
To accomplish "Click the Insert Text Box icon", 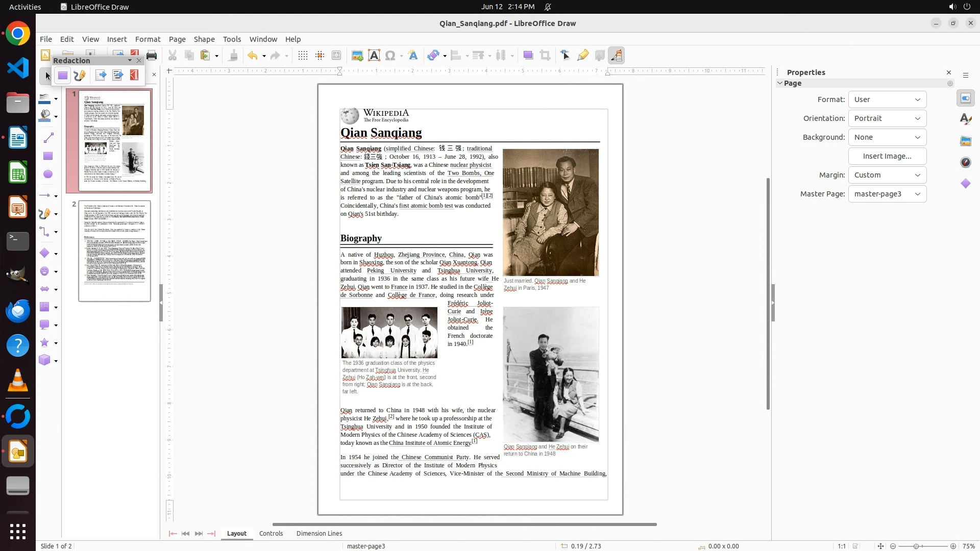I will 374,56.
